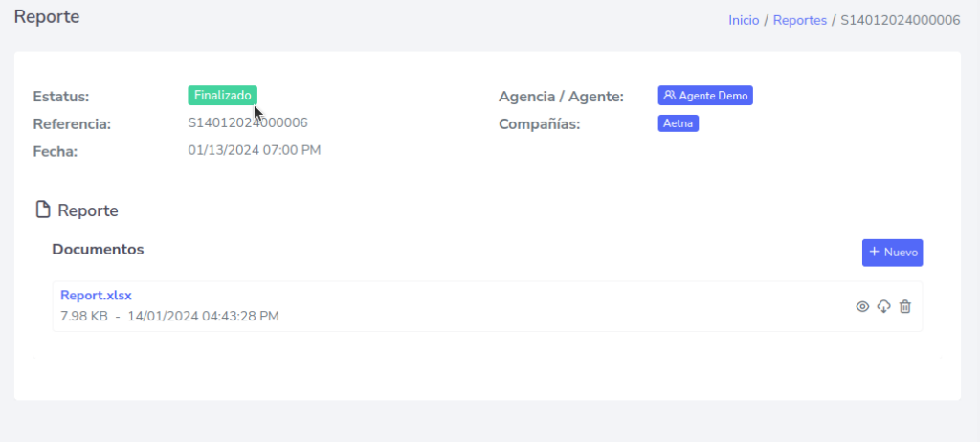980x442 pixels.
Task: Click the Reporte page title at top
Action: pos(47,16)
